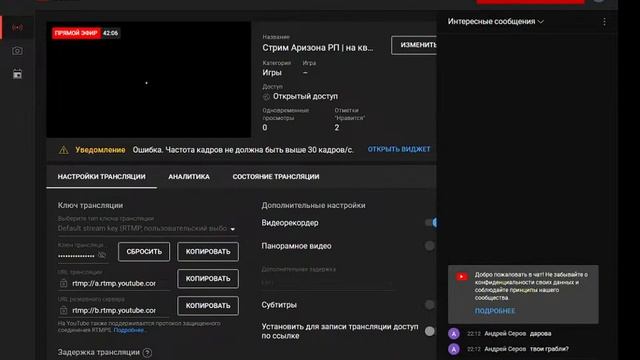The image size is (640, 360).
Task: Click the Изменить button
Action: pos(415,45)
